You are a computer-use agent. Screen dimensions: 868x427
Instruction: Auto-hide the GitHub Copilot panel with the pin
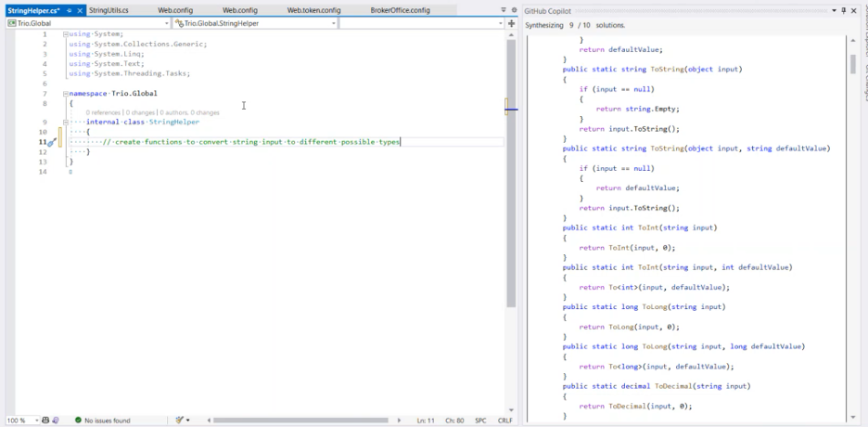[x=843, y=10]
